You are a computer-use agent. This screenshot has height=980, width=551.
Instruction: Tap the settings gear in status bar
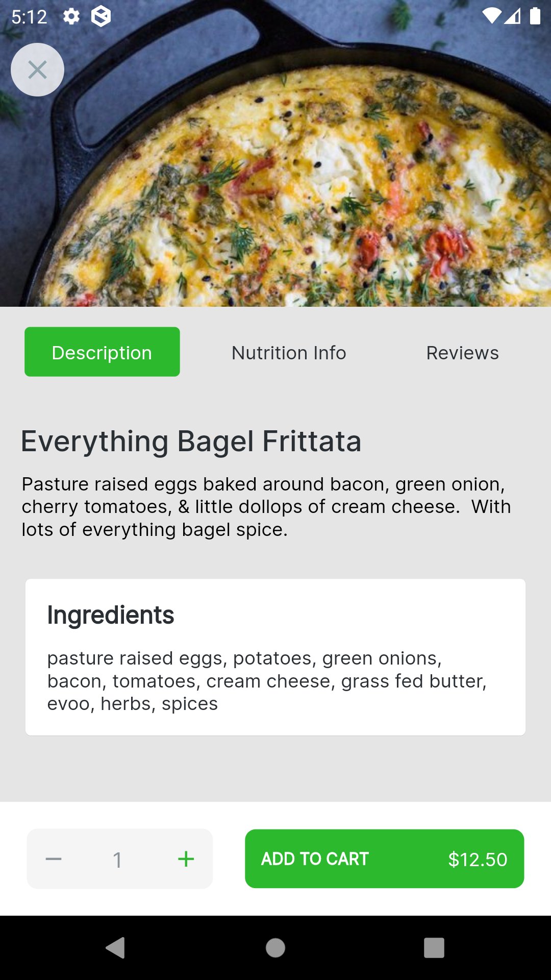71,16
